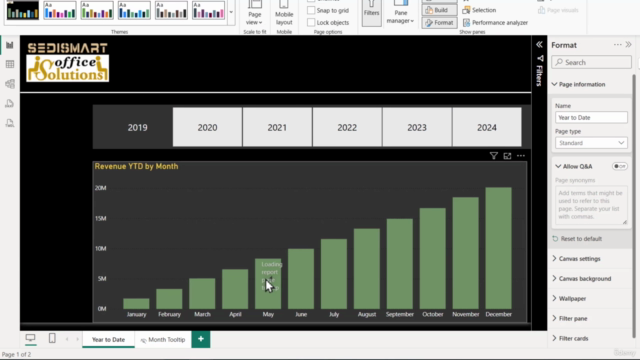640x360 pixels.
Task: Select 2023 slicer tile
Action: pyautogui.click(x=417, y=127)
